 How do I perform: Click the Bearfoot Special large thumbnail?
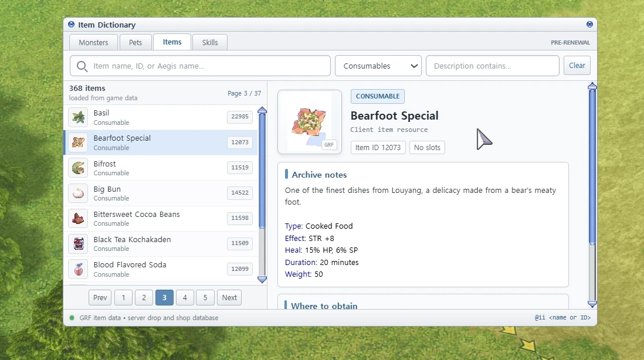pos(310,122)
